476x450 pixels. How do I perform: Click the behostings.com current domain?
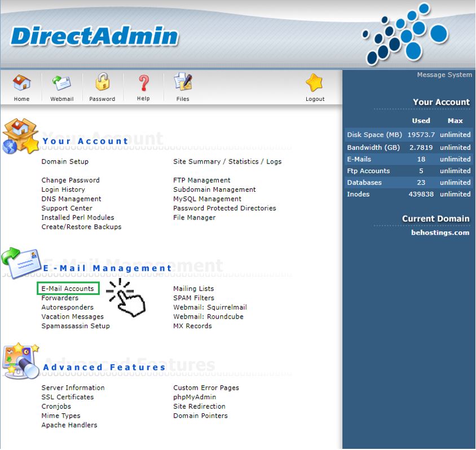tap(440, 233)
